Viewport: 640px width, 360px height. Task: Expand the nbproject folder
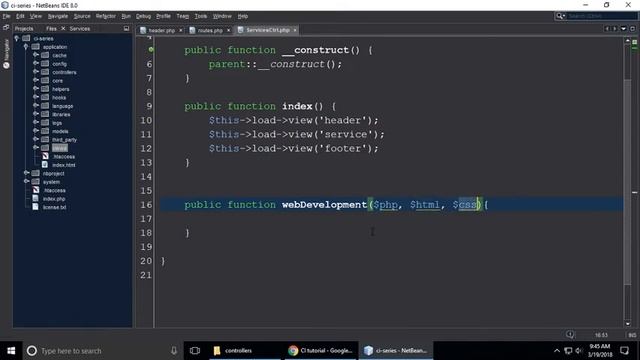click(26, 173)
